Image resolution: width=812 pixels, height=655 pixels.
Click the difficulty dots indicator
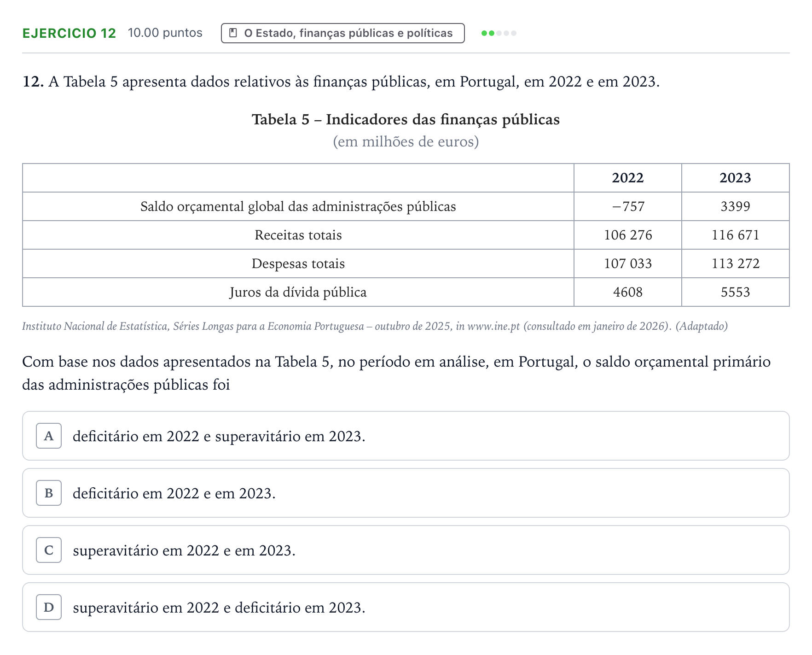499,33
